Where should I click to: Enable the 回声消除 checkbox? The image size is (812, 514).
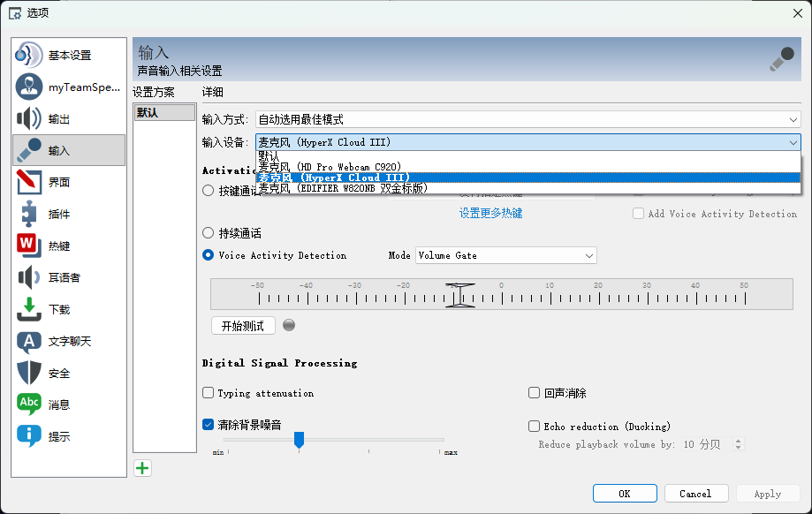coord(534,393)
